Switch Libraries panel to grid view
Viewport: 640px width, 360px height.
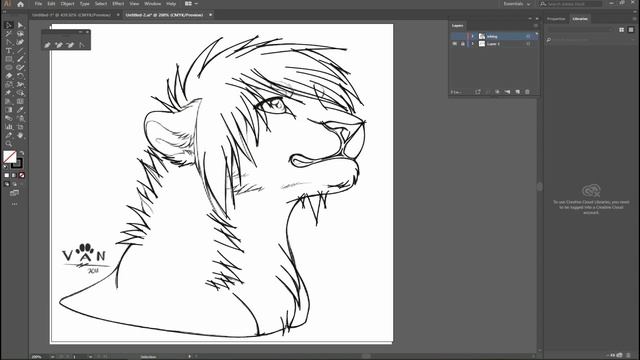point(622,30)
